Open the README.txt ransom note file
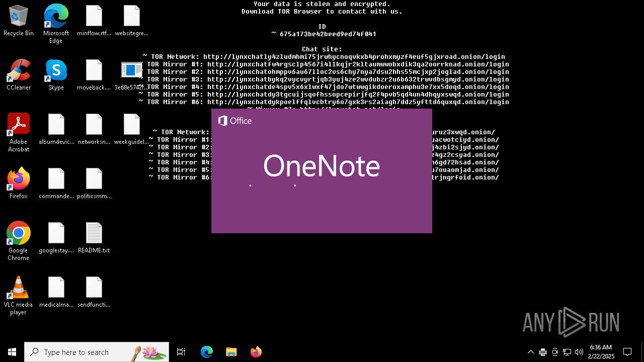This screenshot has height=362, width=644. click(x=94, y=238)
